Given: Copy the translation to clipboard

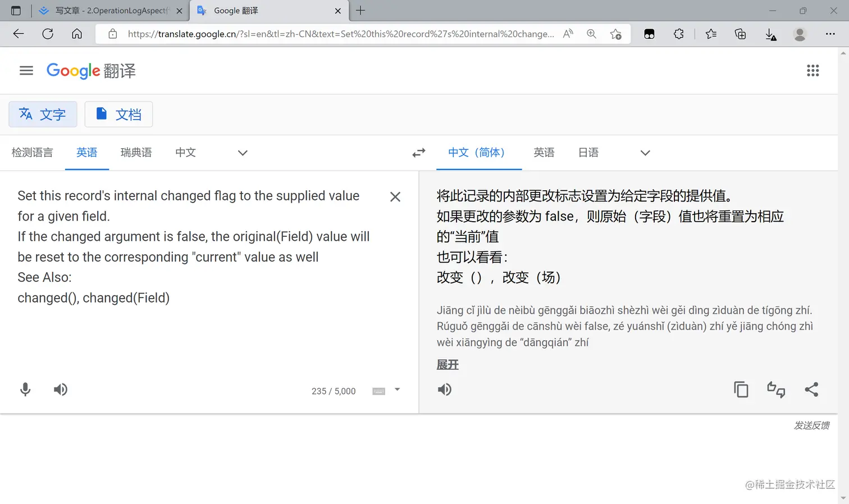Looking at the screenshot, I should [x=741, y=390].
